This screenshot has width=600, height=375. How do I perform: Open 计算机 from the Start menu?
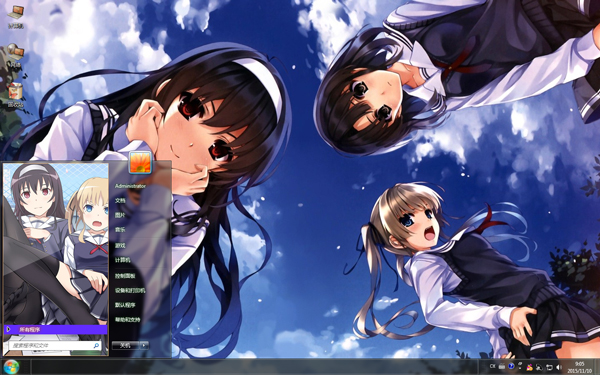[x=122, y=260]
